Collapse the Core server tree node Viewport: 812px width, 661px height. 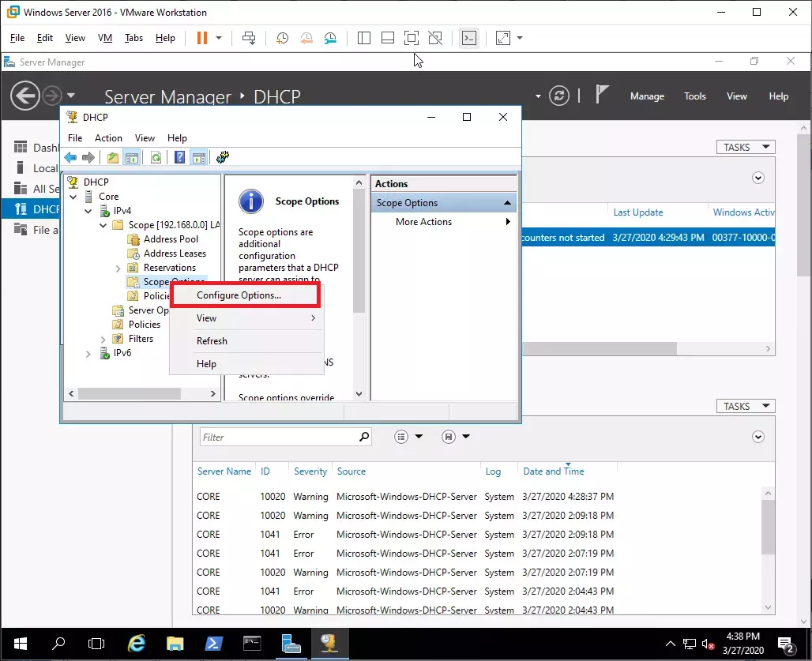(x=73, y=197)
